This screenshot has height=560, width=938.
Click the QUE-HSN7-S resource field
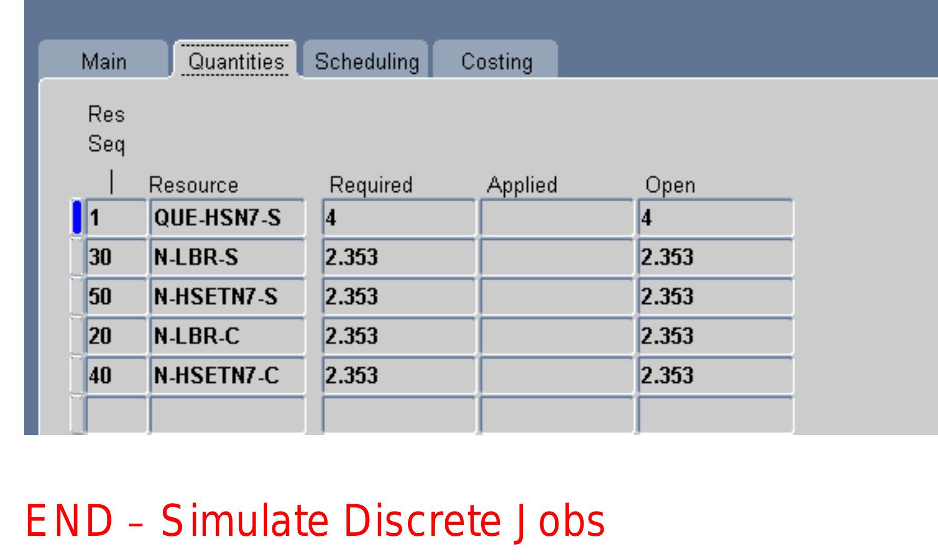click(227, 218)
